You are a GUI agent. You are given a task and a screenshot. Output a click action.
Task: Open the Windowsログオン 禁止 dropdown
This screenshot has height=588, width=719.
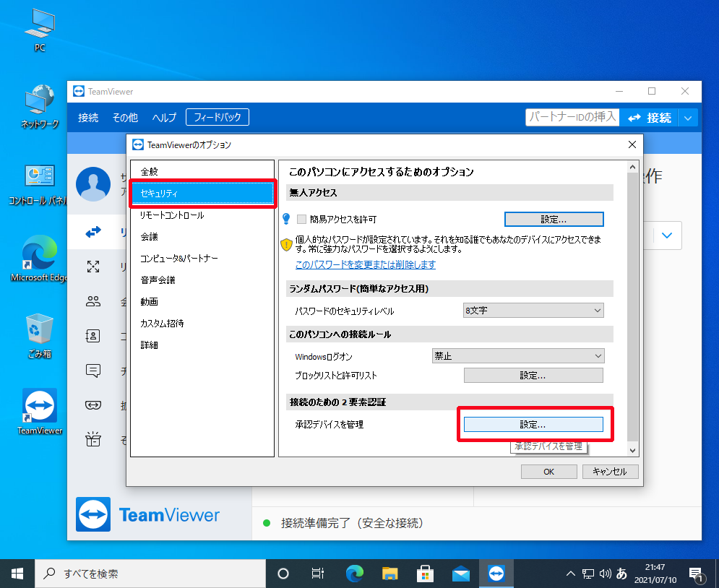517,356
